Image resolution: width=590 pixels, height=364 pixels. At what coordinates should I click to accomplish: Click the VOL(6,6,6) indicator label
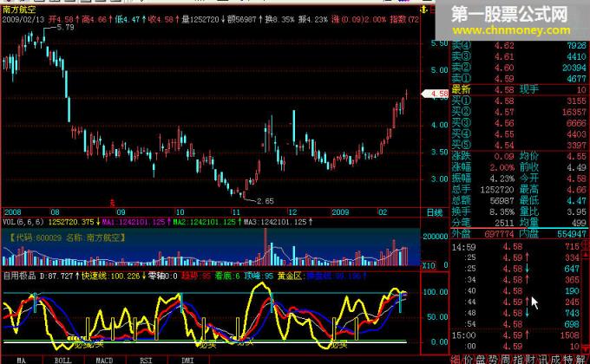pos(23,222)
